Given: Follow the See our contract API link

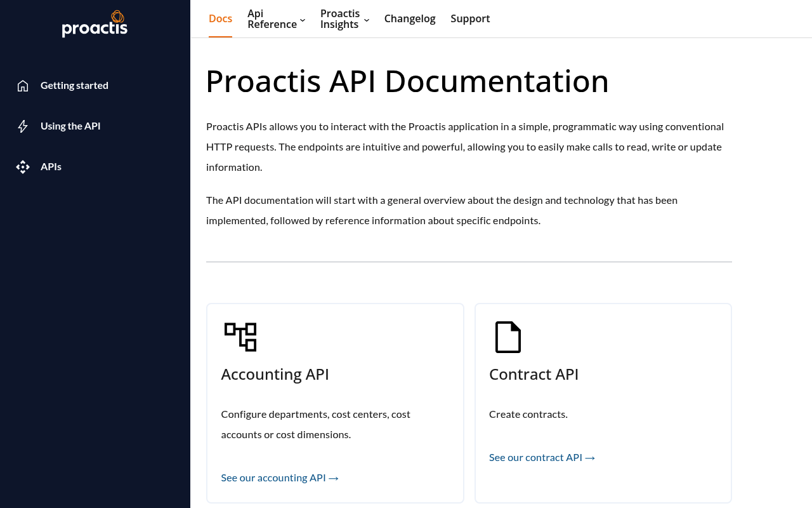Looking at the screenshot, I should click(x=542, y=457).
